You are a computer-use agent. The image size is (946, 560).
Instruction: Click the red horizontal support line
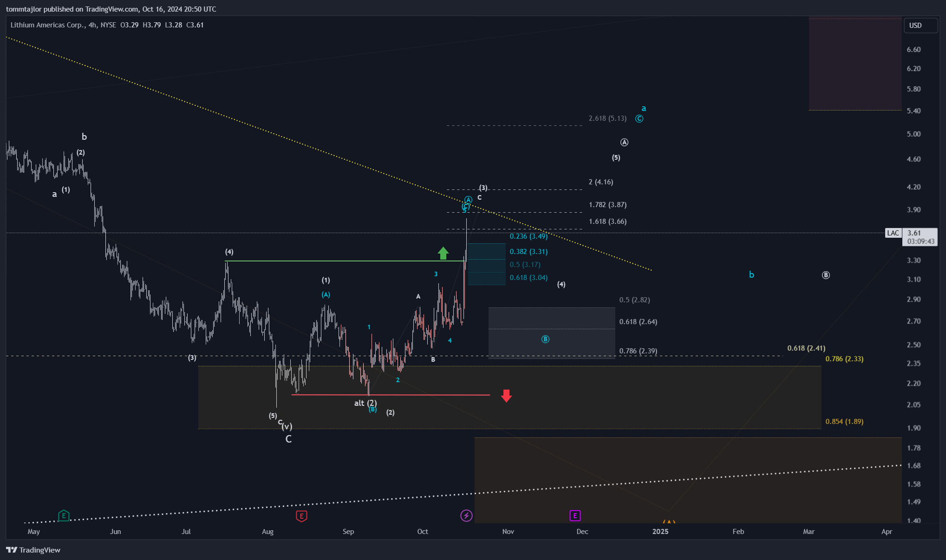(390, 395)
